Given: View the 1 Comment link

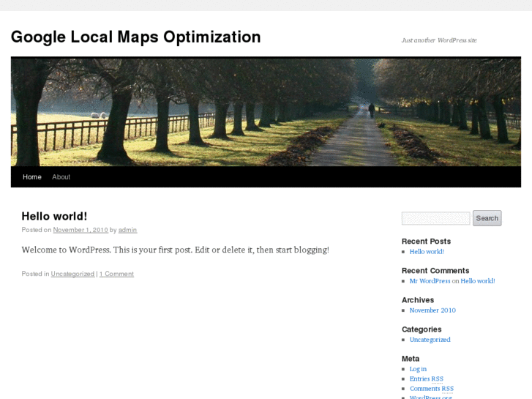Looking at the screenshot, I should click(x=116, y=274).
